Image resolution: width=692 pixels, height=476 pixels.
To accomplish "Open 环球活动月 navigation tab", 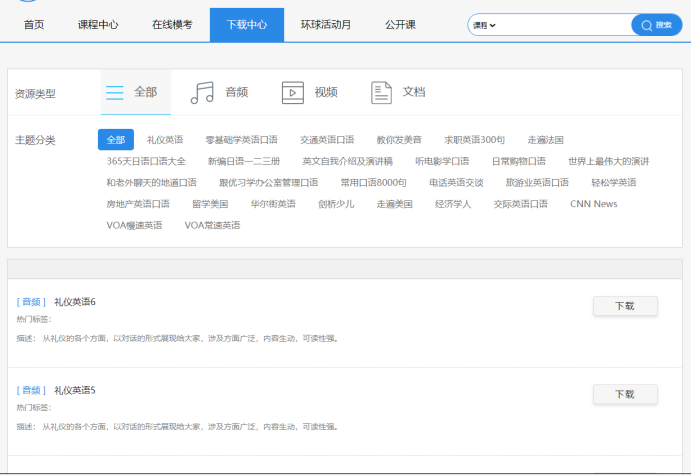I will click(326, 25).
